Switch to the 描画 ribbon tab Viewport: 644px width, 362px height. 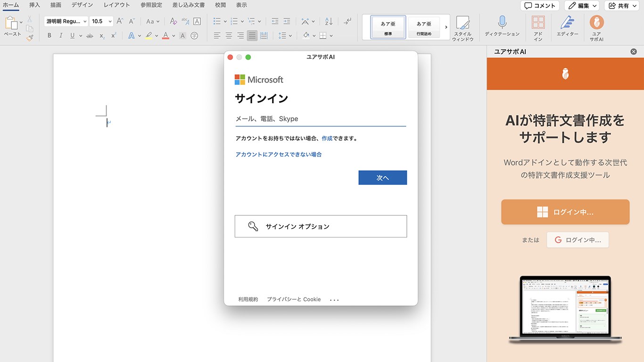click(56, 5)
